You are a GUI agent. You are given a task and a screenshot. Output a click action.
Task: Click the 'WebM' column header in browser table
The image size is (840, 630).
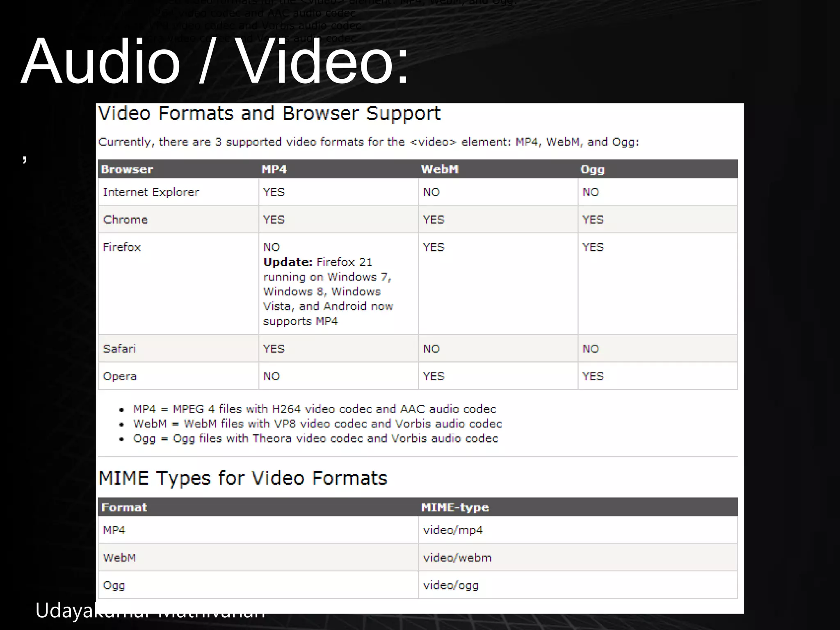(440, 169)
